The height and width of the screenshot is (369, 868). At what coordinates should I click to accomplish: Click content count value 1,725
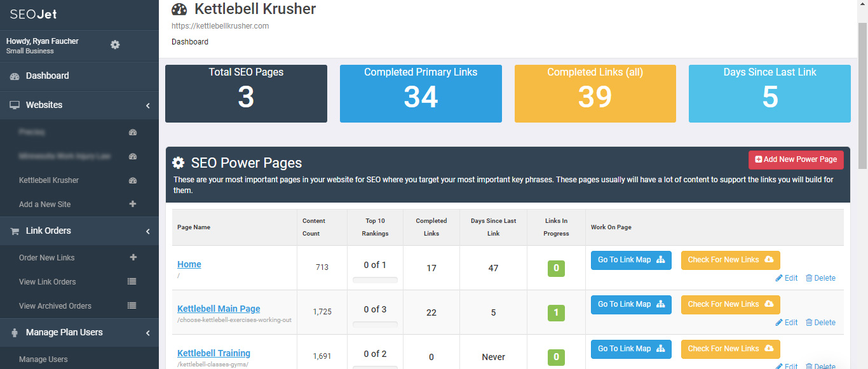[322, 312]
